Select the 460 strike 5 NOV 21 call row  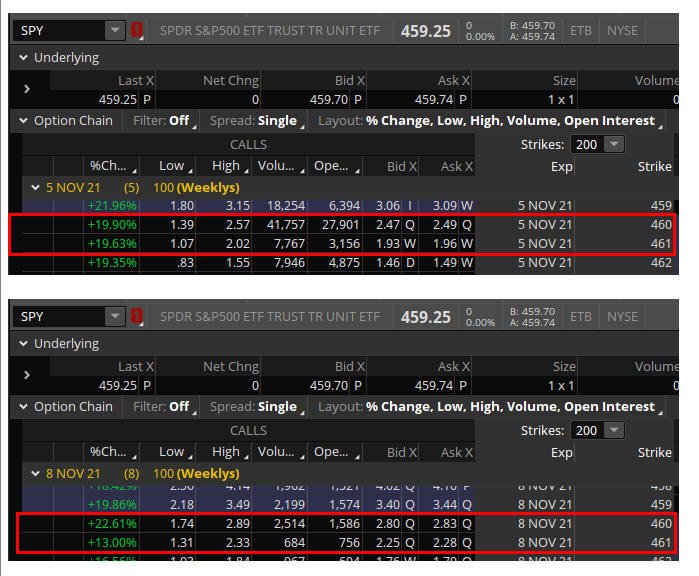pyautogui.click(x=342, y=225)
